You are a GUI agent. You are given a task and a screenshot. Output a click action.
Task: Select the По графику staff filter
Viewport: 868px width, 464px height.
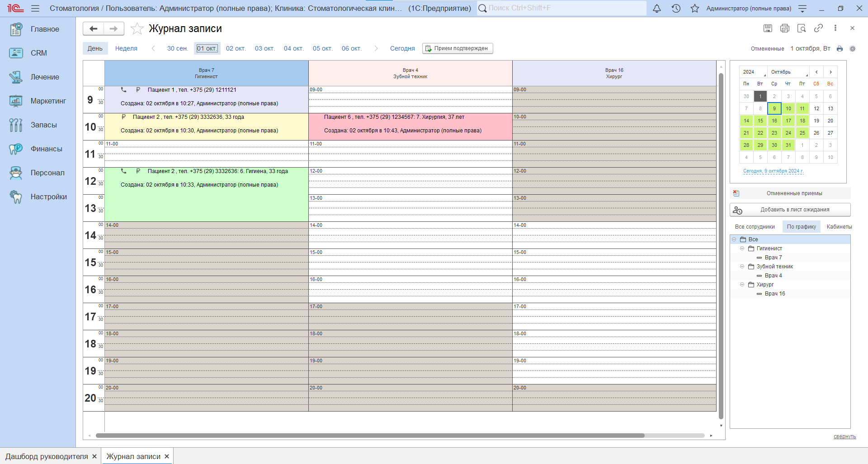pos(801,227)
